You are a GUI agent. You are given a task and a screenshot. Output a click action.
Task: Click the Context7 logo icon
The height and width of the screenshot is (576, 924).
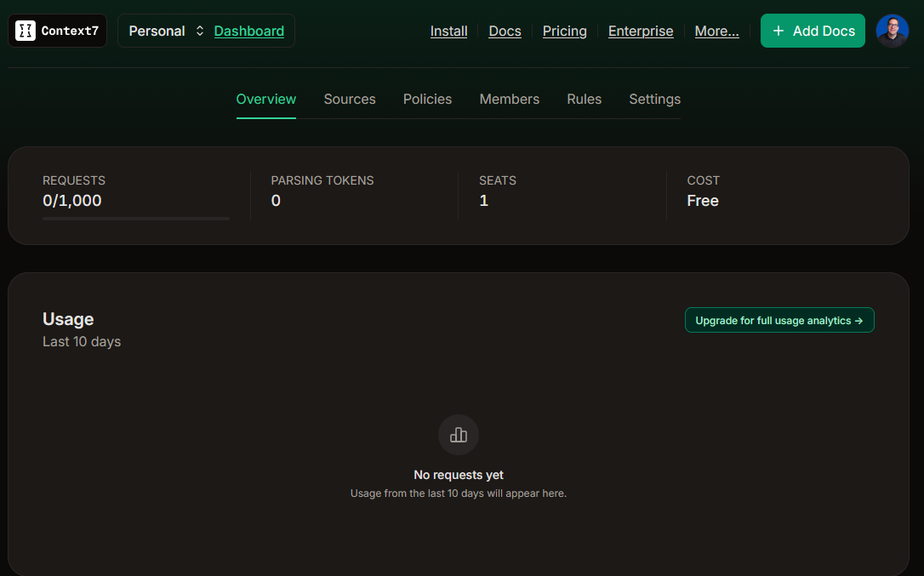tap(26, 31)
